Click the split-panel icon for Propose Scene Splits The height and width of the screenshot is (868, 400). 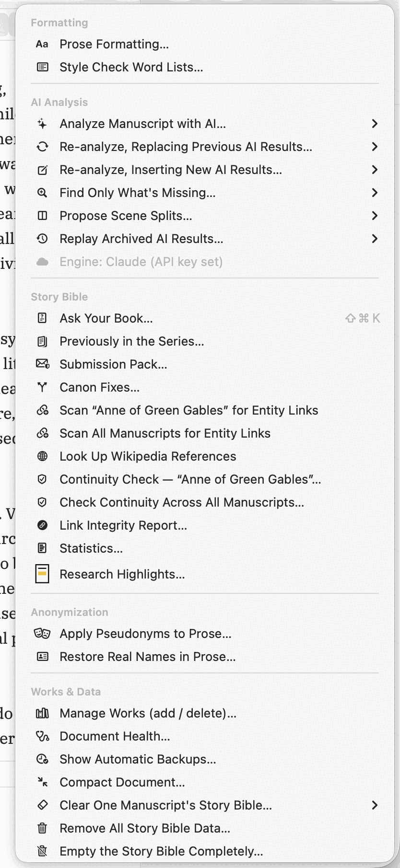coord(42,216)
